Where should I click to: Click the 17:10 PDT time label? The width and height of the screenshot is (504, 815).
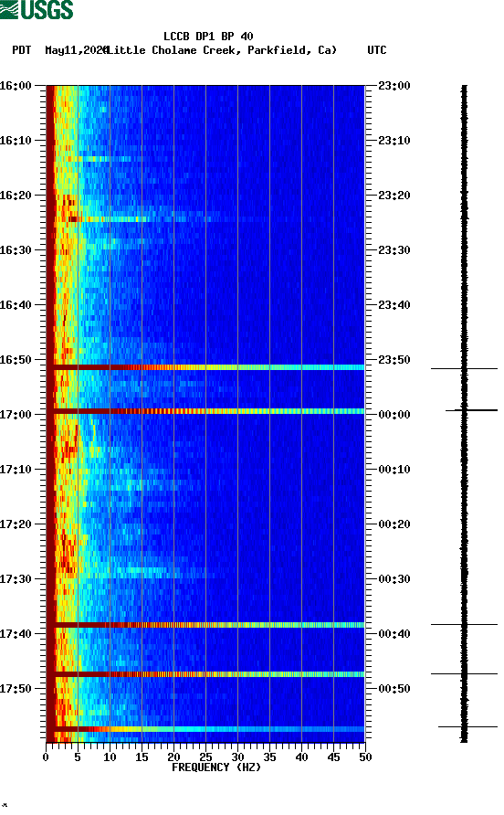click(16, 470)
